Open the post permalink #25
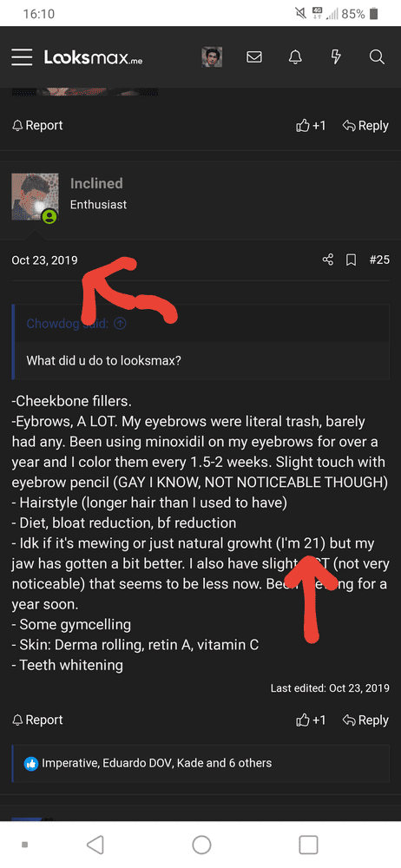 click(379, 260)
